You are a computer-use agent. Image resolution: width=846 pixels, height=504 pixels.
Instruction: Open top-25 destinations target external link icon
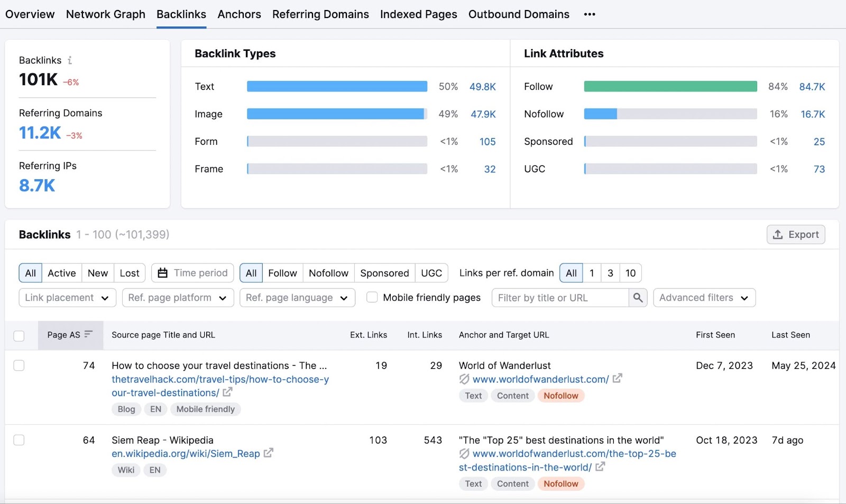click(600, 466)
